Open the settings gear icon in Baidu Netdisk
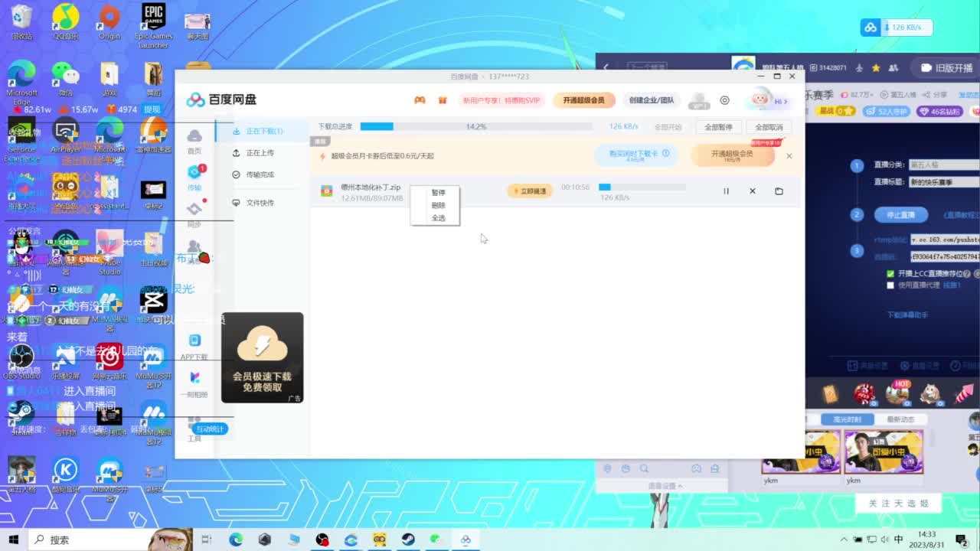The height and width of the screenshot is (551, 980). (x=724, y=100)
